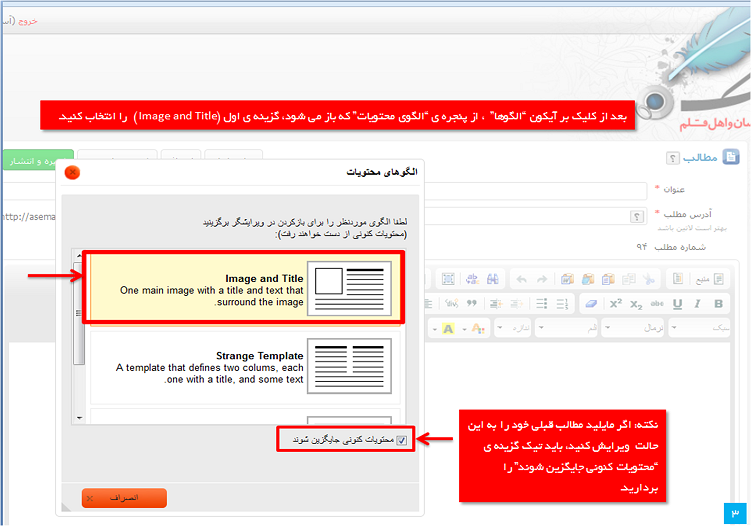Open the اندازه font size dropdown

pos(513,328)
